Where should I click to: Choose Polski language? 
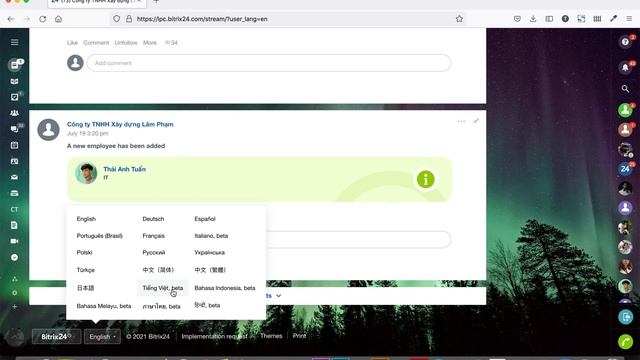(84, 252)
